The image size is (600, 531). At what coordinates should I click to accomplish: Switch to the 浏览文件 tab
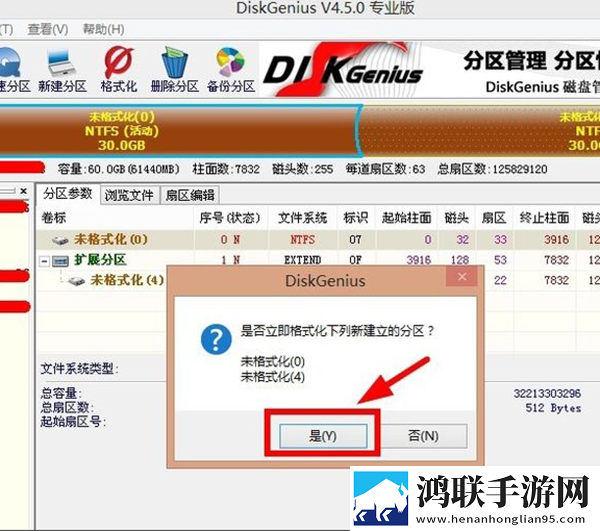pos(129,195)
